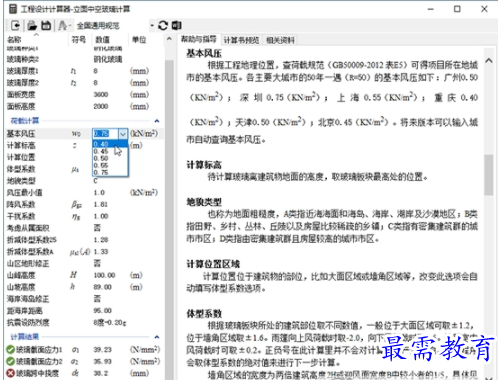Viewport: 503px width, 380px height.
Task: Click red error icon beside 玻璃跨中挠度
Action: (10, 373)
